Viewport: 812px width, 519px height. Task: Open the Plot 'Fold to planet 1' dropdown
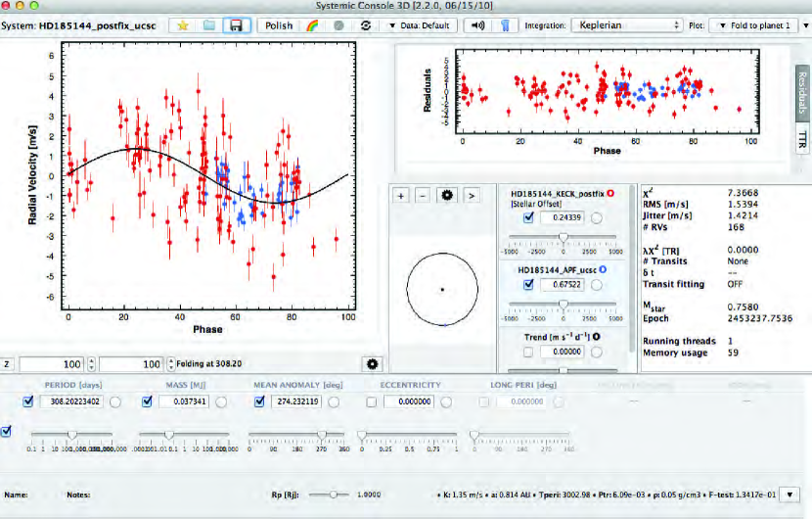pyautogui.click(x=753, y=24)
